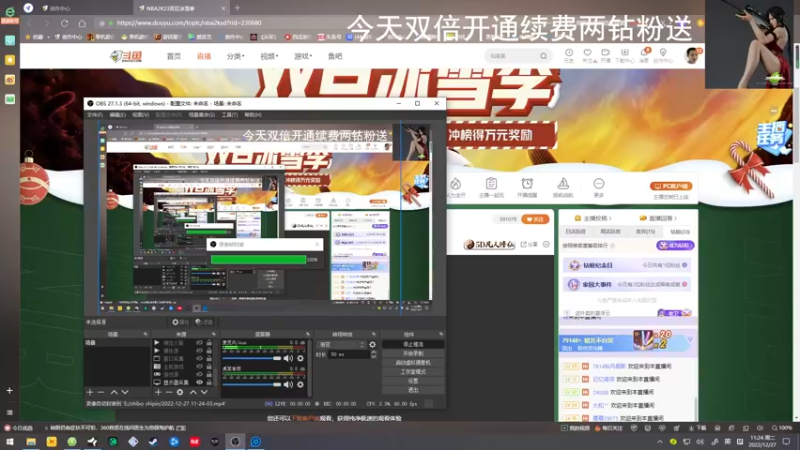The height and width of the screenshot is (450, 800).
Task: Expand the 视频 dropdown in Douyu nav
Action: [269, 56]
